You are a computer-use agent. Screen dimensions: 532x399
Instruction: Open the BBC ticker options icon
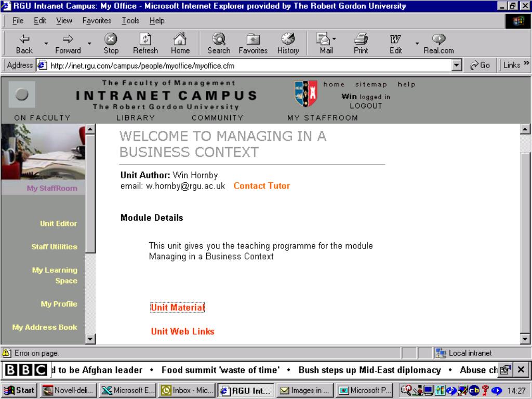coord(506,370)
